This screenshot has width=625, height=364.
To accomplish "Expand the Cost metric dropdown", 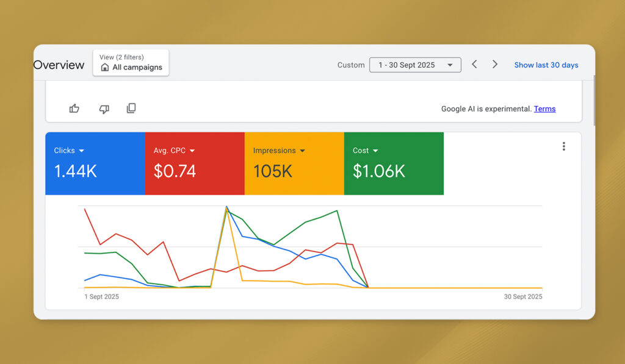I will [x=375, y=151].
